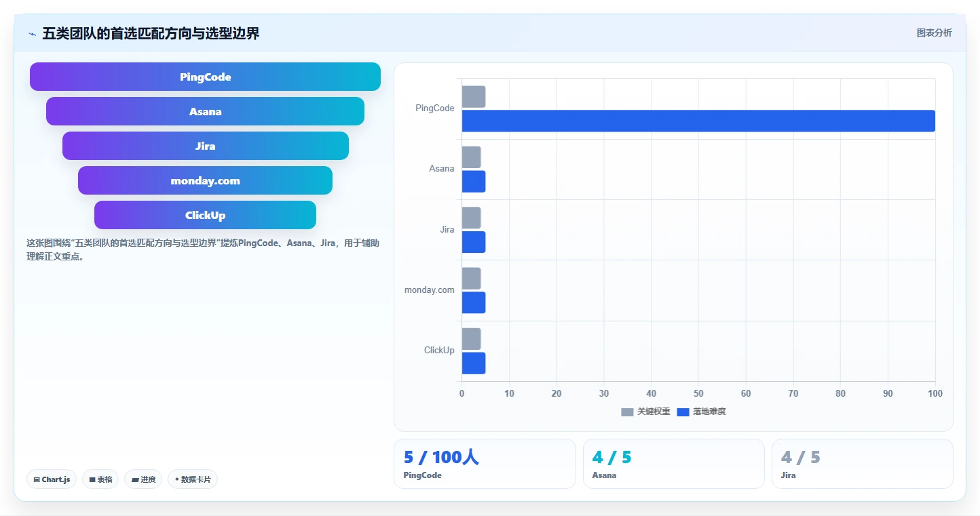Image resolution: width=980 pixels, height=516 pixels.
Task: Click the PingCode y-axis label
Action: tap(435, 108)
